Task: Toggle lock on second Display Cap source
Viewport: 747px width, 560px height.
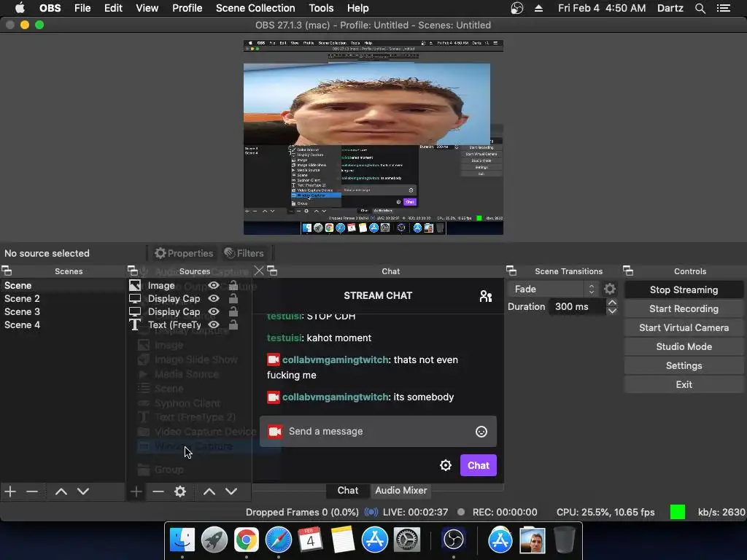Action: tap(233, 311)
